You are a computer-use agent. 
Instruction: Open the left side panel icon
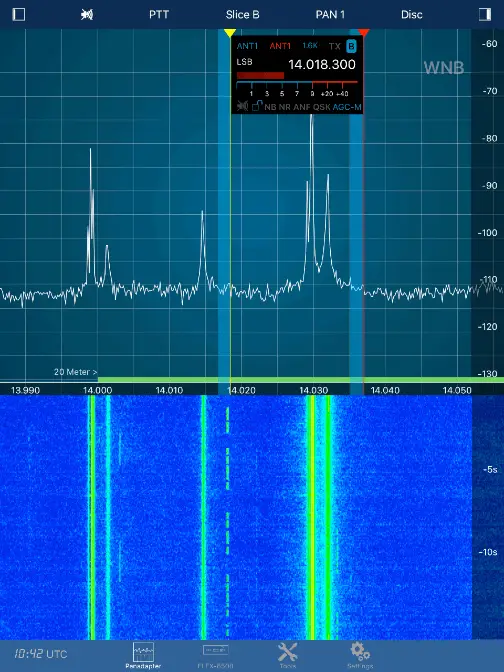(19, 15)
